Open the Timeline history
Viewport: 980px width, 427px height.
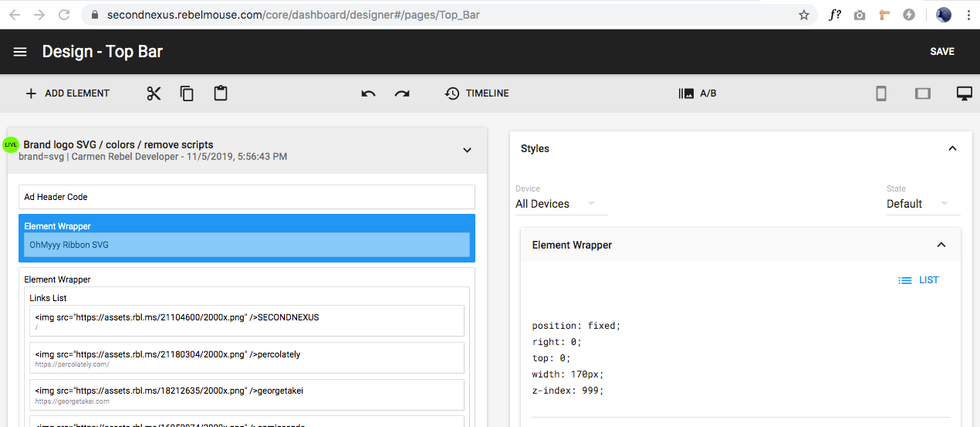click(477, 93)
